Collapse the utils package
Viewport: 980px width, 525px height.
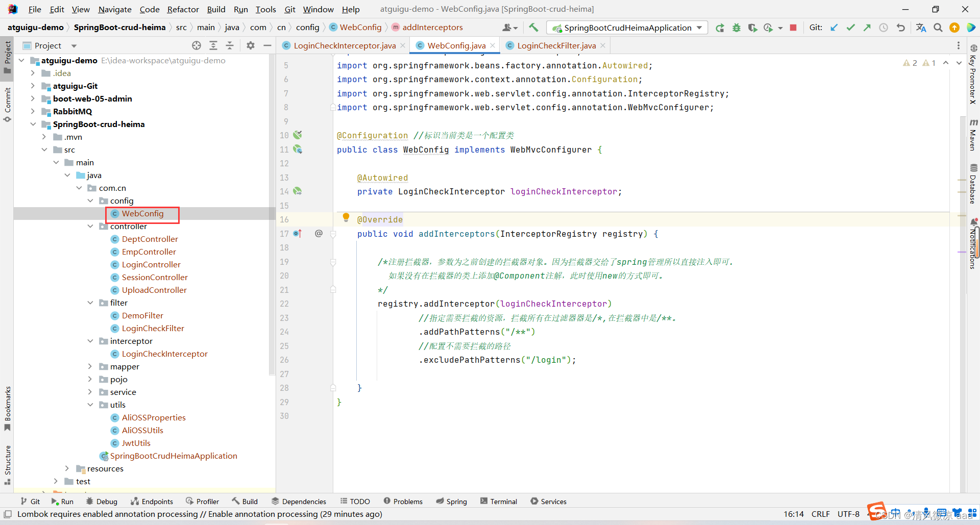pyautogui.click(x=90, y=405)
